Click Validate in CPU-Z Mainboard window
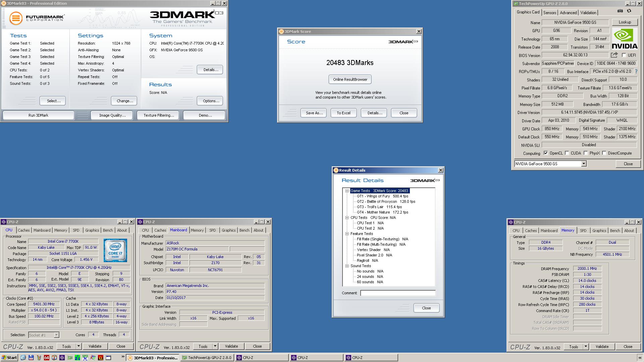Image resolution: width=644 pixels, height=362 pixels. (231, 346)
